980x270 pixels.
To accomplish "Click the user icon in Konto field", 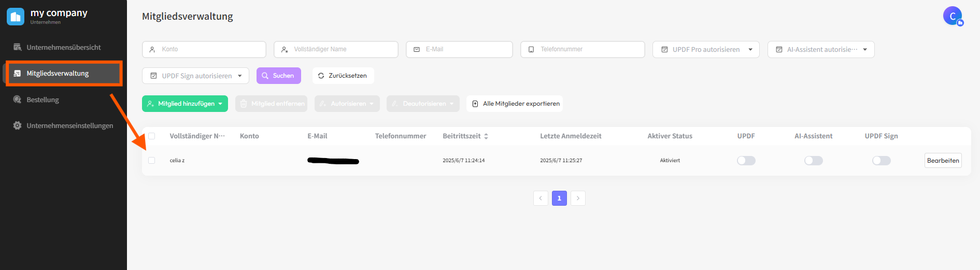I will click(152, 49).
